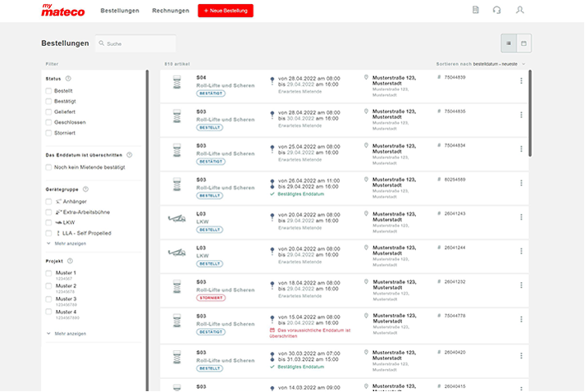Click help icon beside Das Enddatum ist überschritten

[x=130, y=155]
